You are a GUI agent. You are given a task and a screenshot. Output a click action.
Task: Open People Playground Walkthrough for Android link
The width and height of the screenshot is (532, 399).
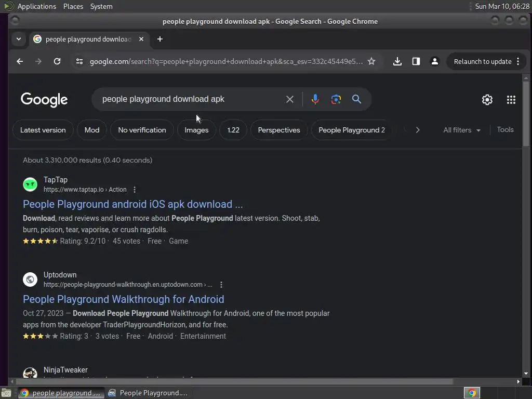click(x=124, y=299)
